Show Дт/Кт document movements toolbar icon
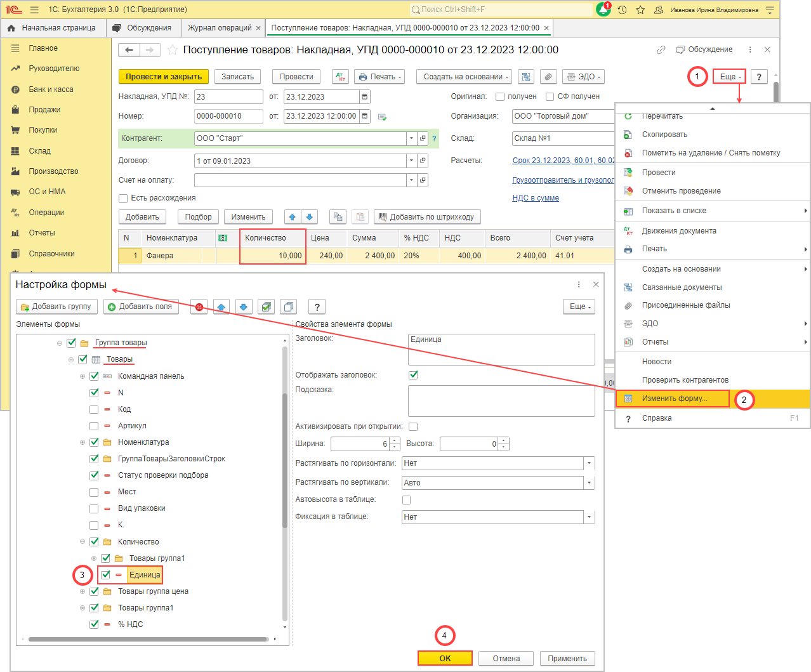Viewport: 811px width, 672px height. point(341,77)
